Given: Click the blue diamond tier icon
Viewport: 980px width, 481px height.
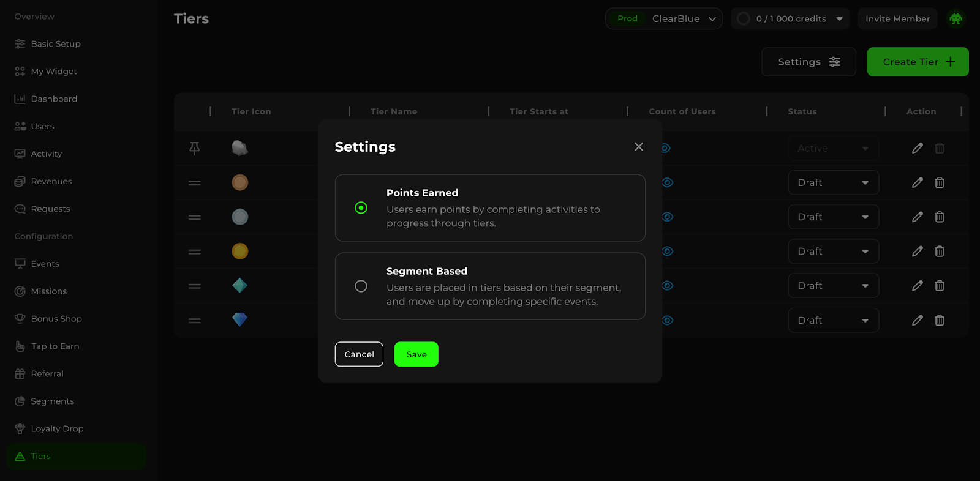Looking at the screenshot, I should click(x=240, y=319).
